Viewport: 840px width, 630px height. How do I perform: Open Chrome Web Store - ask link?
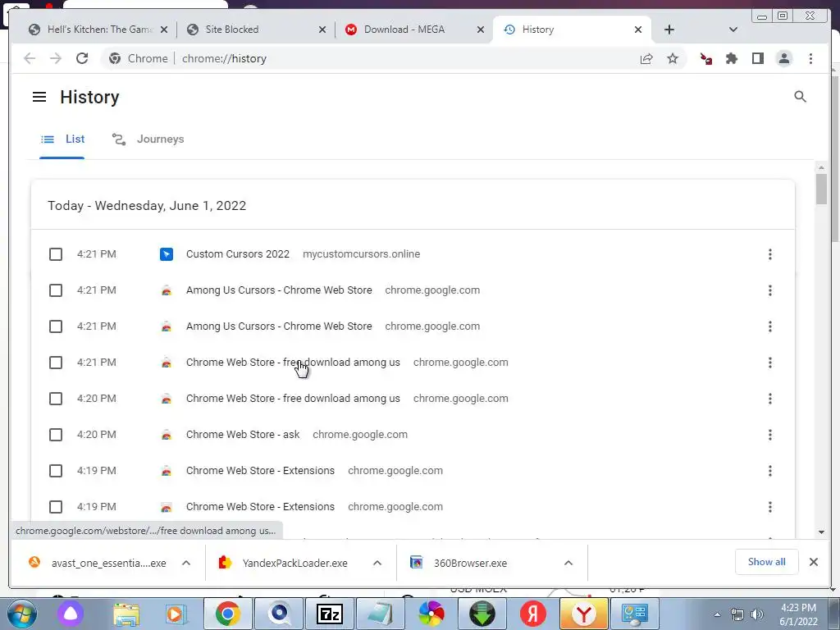[243, 435]
